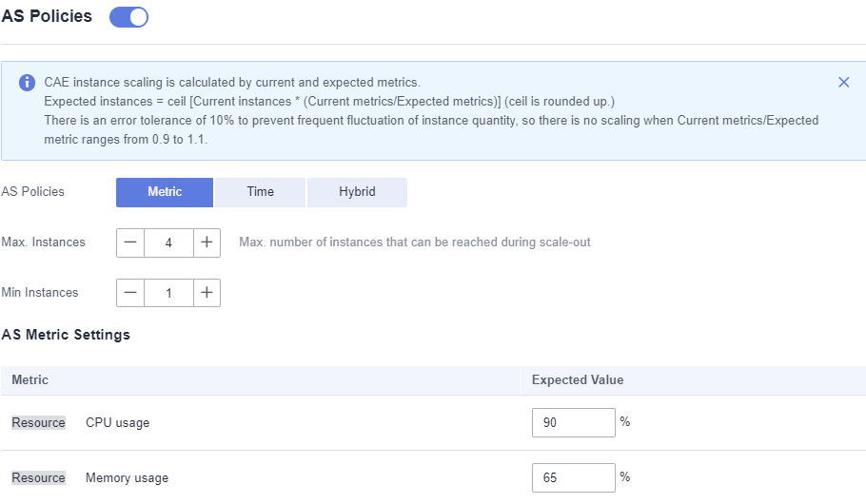Increase Max. Instances with plus button
This screenshot has height=504, width=866.
point(207,242)
